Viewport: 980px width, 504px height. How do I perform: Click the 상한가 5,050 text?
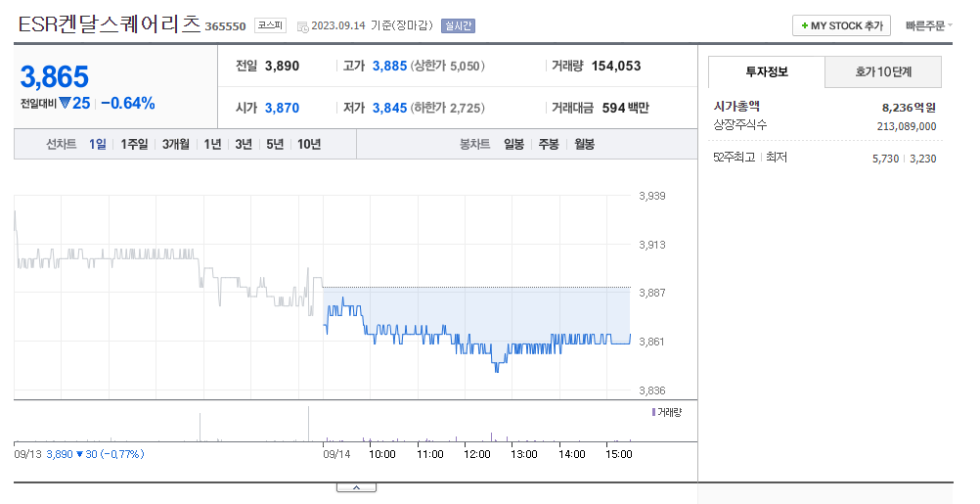447,66
